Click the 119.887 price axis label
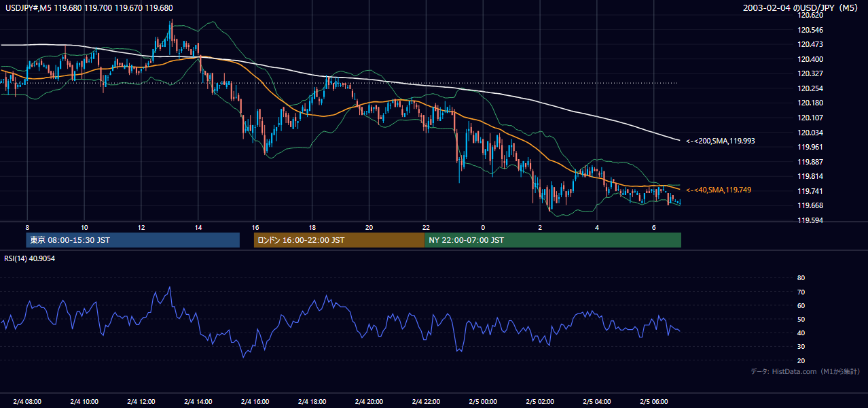Image resolution: width=868 pixels, height=408 pixels. pyautogui.click(x=810, y=162)
